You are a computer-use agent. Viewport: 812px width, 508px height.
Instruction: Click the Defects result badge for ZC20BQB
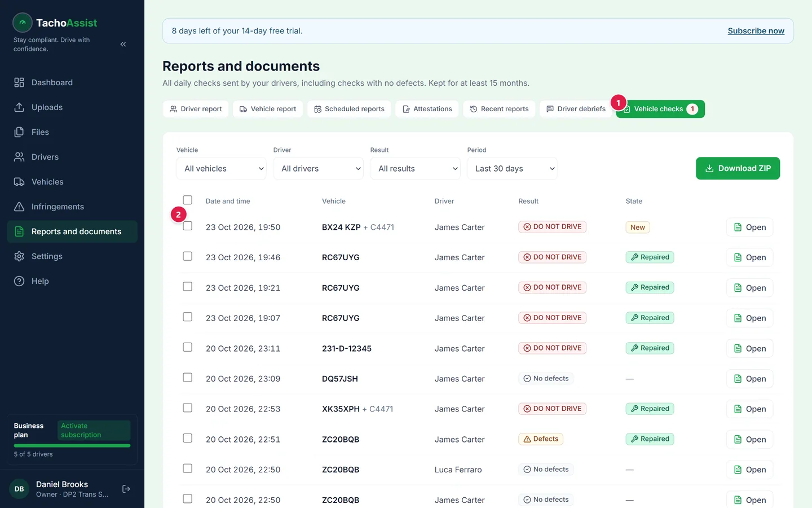[541, 439]
